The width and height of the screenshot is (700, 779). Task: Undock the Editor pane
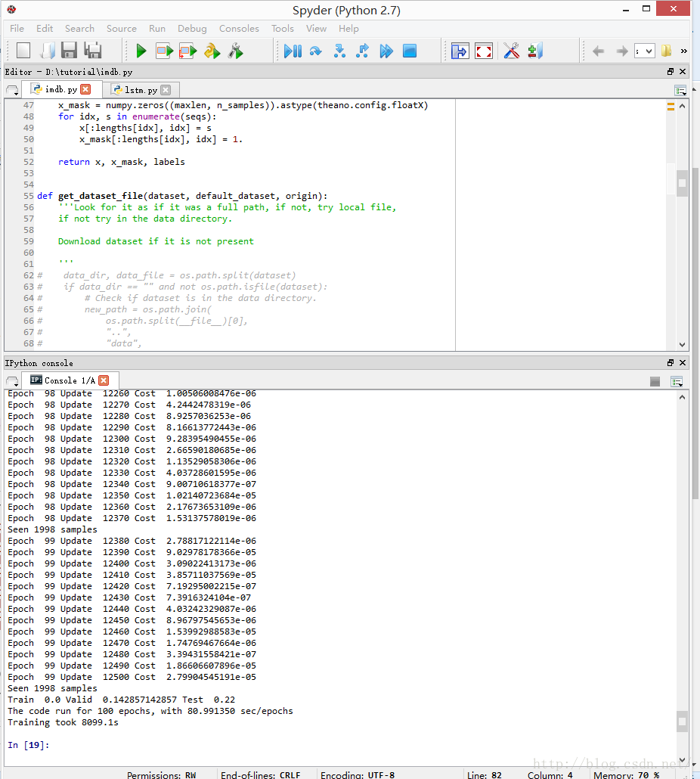(x=671, y=72)
